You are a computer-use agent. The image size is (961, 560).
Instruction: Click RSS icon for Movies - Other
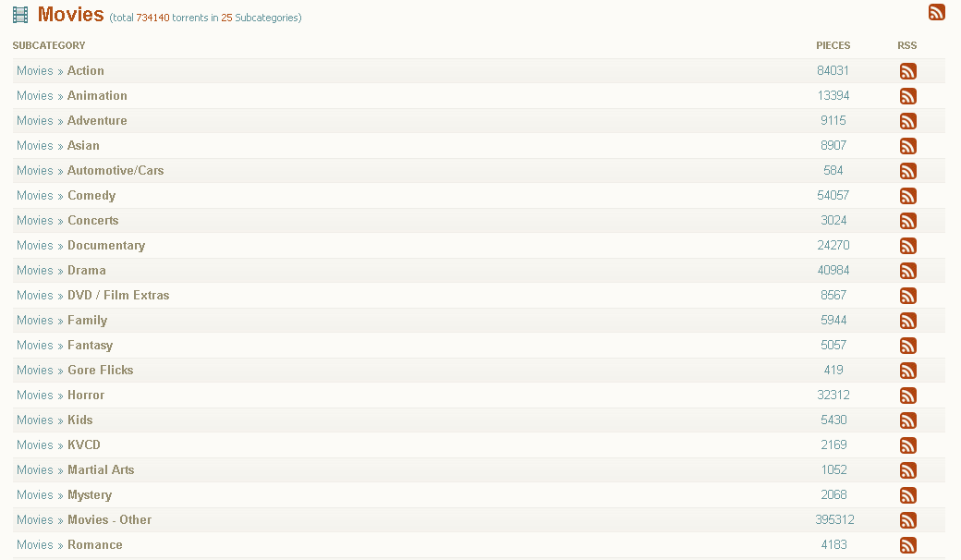907,520
